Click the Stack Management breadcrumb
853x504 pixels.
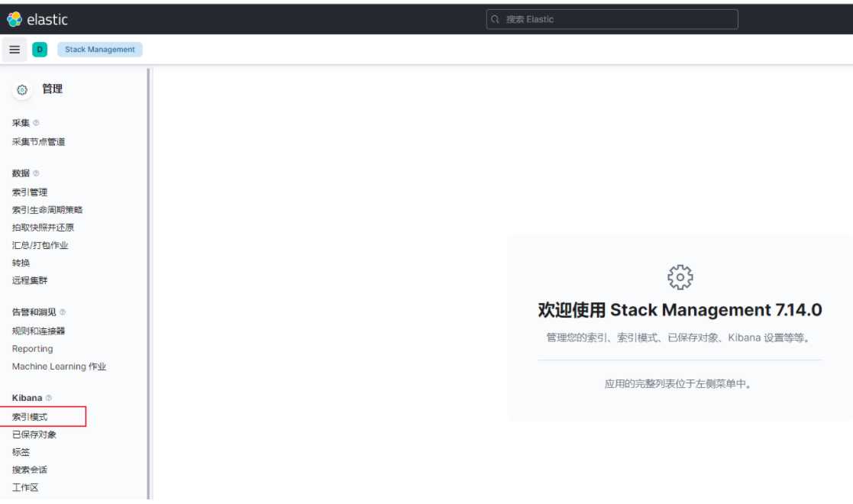coord(99,50)
